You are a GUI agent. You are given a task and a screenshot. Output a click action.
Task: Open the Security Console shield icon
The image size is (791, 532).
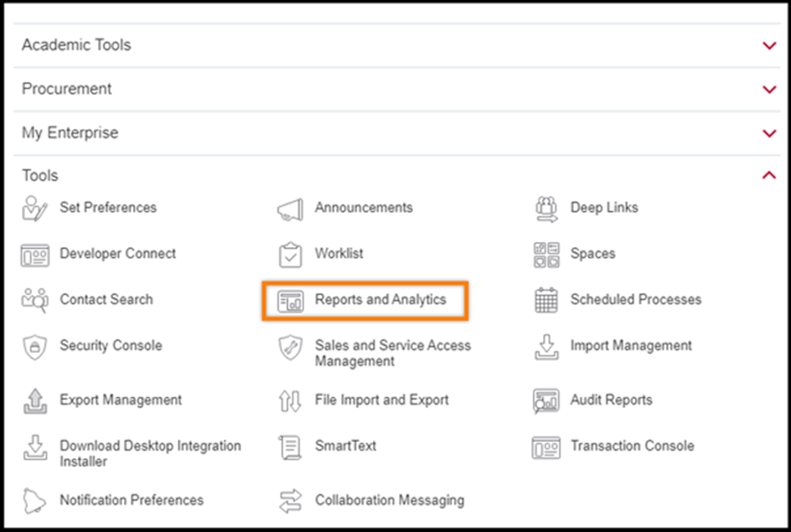34,347
